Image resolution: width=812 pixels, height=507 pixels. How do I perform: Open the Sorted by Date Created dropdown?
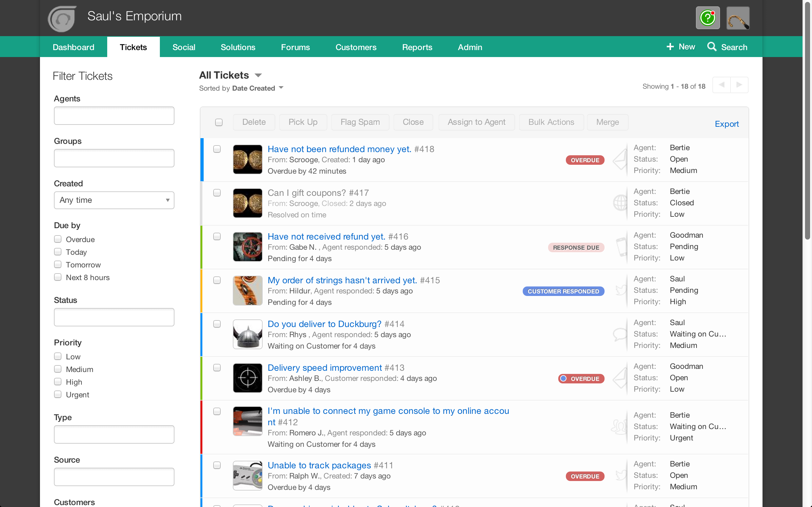pos(281,88)
